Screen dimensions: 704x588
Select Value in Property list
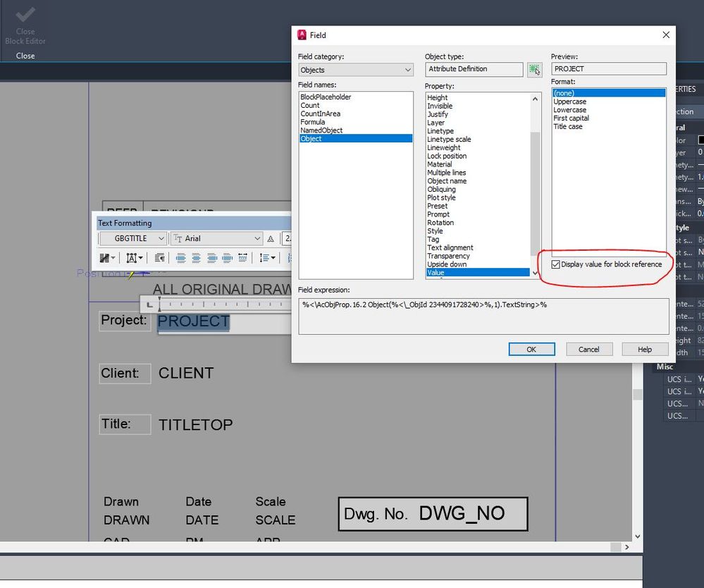(x=478, y=273)
